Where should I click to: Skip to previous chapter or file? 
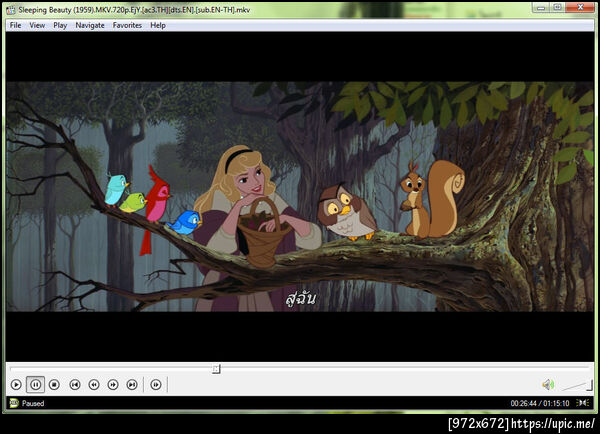75,384
